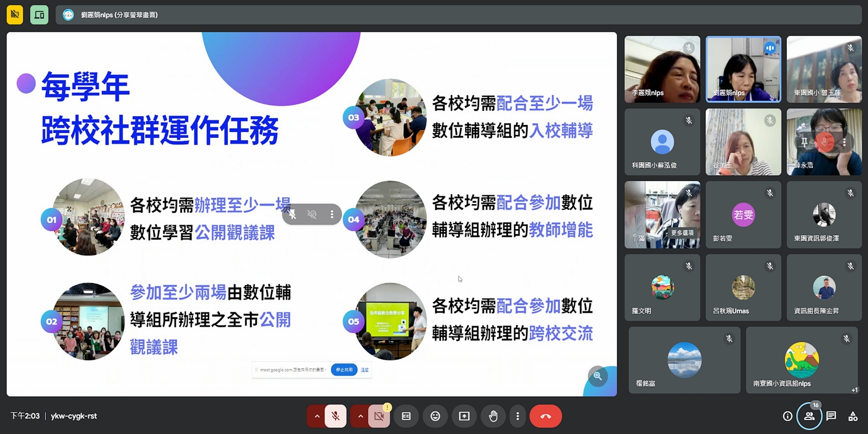
Task: Click the hide link beside stop sharing
Action: [x=364, y=370]
